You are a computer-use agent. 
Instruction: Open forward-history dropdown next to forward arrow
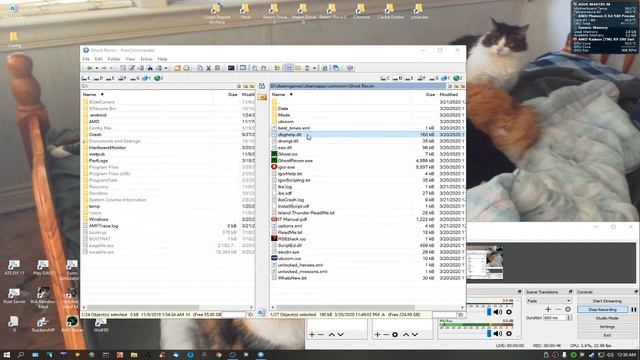(x=111, y=68)
